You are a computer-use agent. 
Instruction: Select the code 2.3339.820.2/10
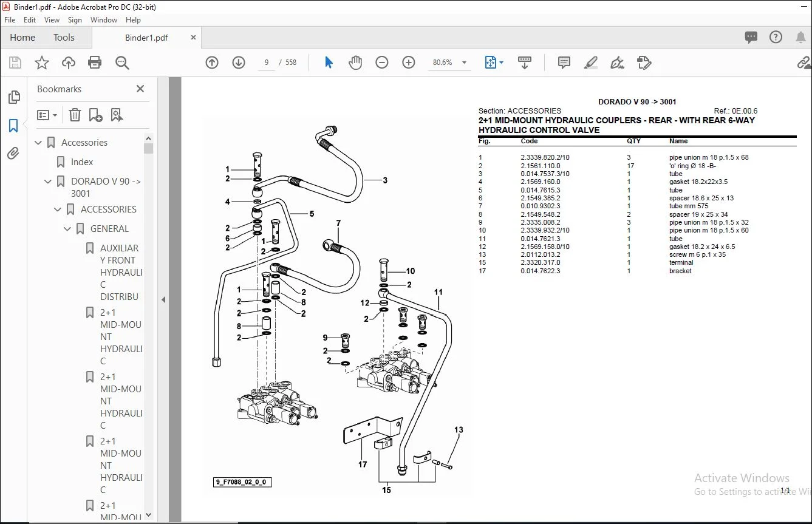click(x=545, y=158)
